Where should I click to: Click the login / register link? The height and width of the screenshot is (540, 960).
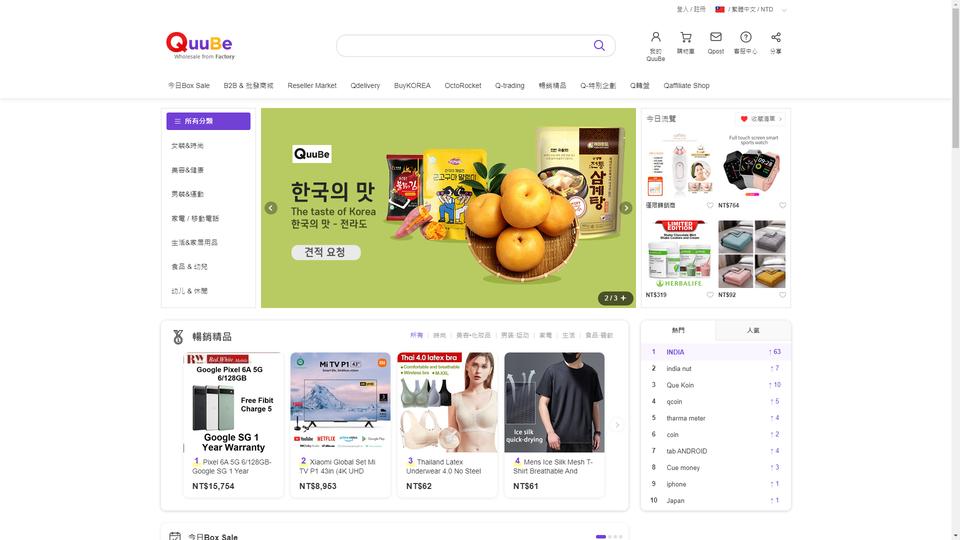point(691,9)
